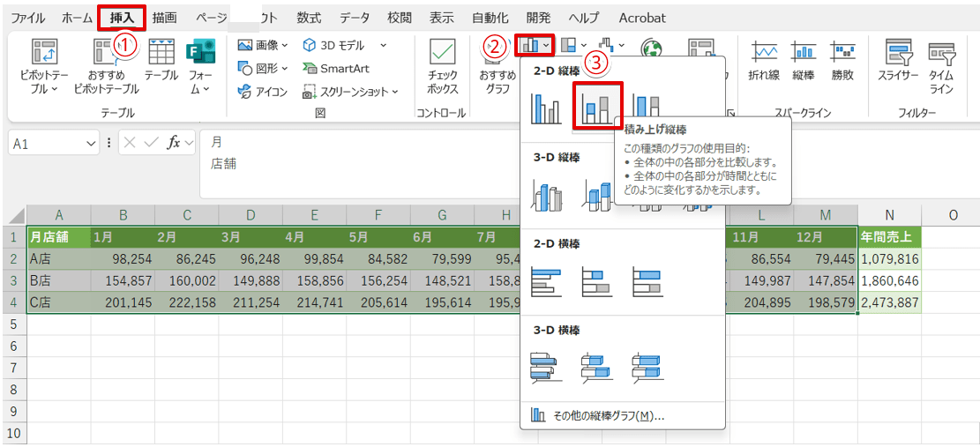Insert a column sparkline (縦棒)
Image resolution: width=980 pixels, height=447 pixels.
tap(803, 61)
